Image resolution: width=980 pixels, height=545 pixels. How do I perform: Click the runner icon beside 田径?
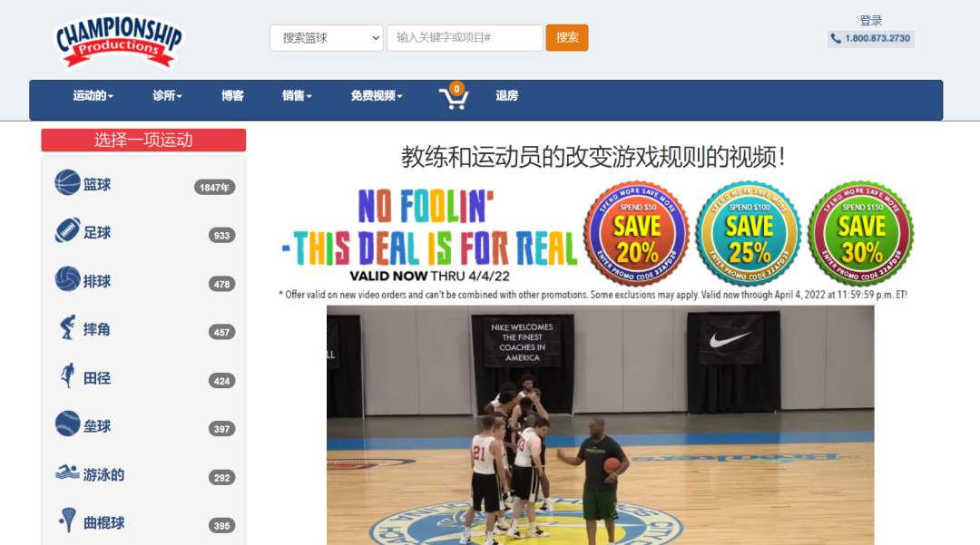pyautogui.click(x=67, y=376)
